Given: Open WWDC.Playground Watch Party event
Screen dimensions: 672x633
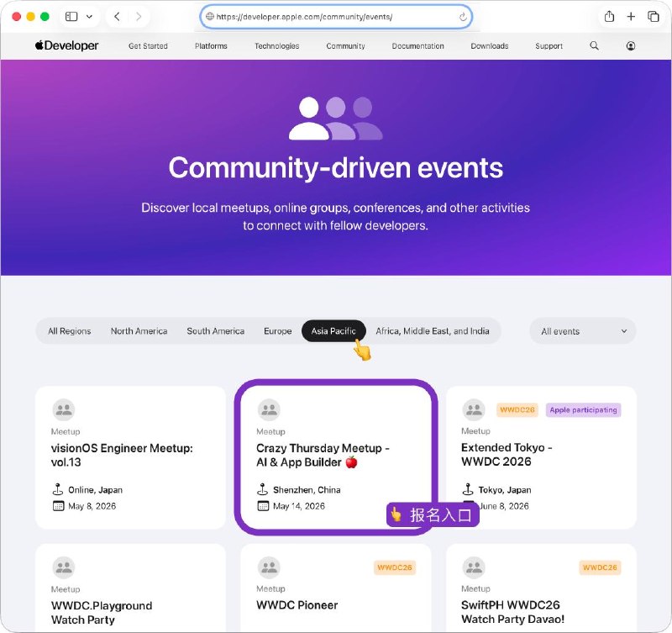Looking at the screenshot, I should (x=102, y=613).
